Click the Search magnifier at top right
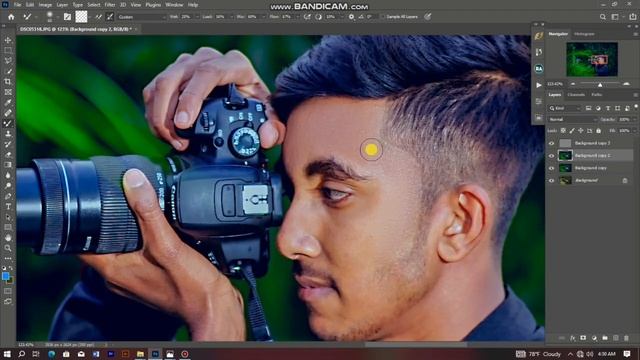This screenshot has height=360, width=640. point(603,17)
